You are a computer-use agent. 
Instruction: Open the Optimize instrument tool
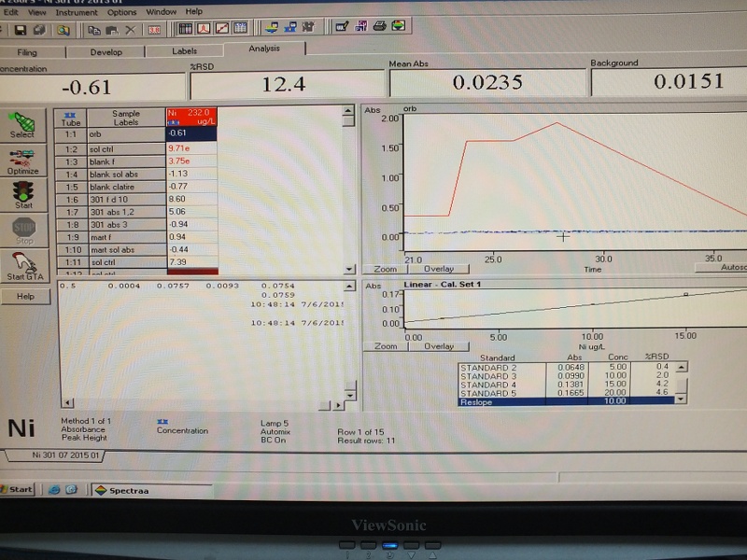[x=22, y=161]
